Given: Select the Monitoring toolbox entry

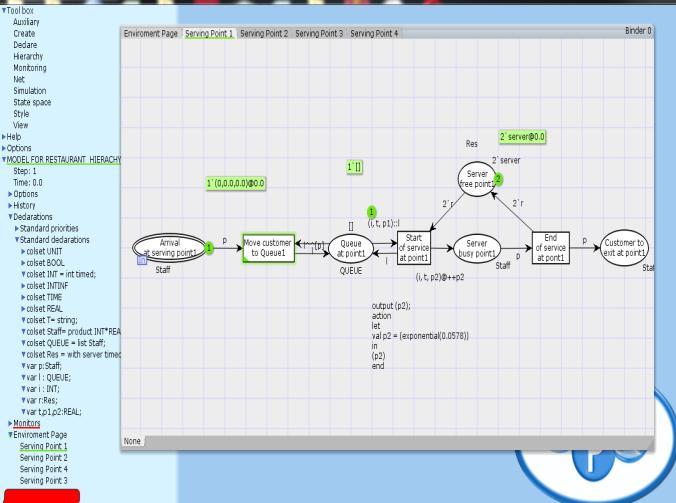Looking at the screenshot, I should (30, 68).
